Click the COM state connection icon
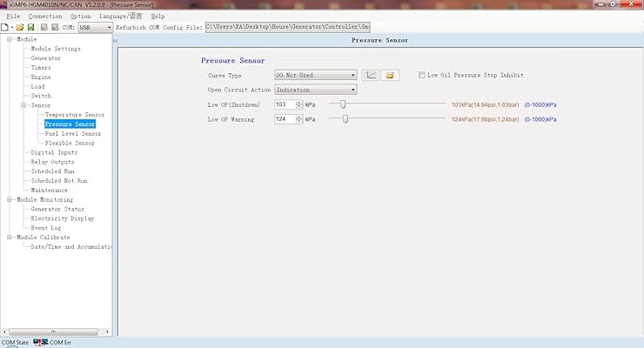The image size is (644, 348). [40, 342]
